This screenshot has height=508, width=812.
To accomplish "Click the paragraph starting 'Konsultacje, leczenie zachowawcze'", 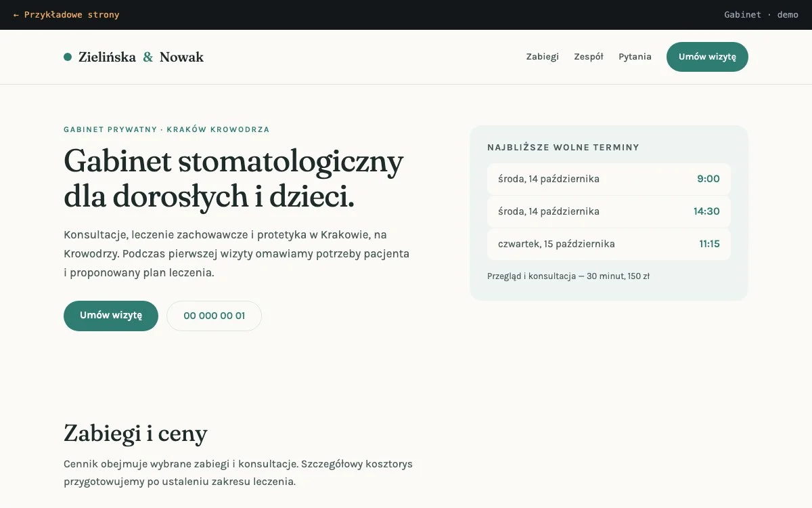I will tap(237, 254).
